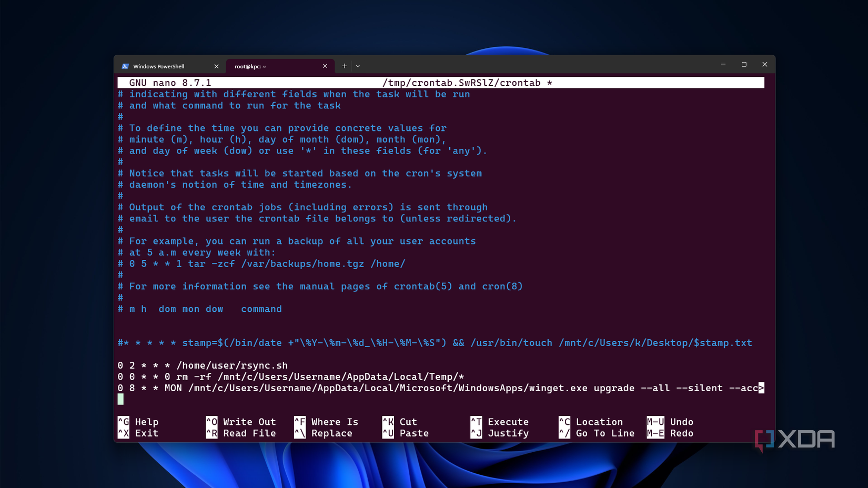
Task: Open a new terminal tab with plus
Action: [344, 66]
